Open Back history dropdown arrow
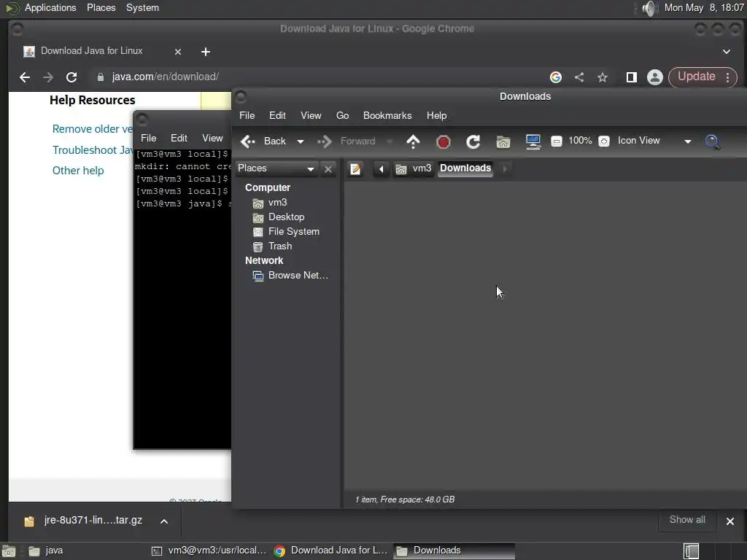Screen dimensions: 747x560 coord(300,141)
